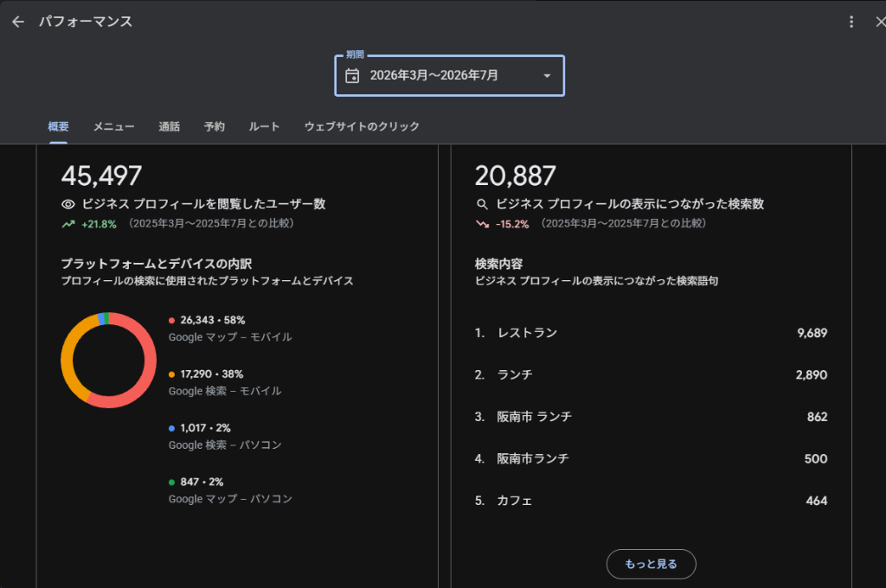
Task: Click the orange Google 検索 – モバイル legend dot
Action: coord(171,374)
